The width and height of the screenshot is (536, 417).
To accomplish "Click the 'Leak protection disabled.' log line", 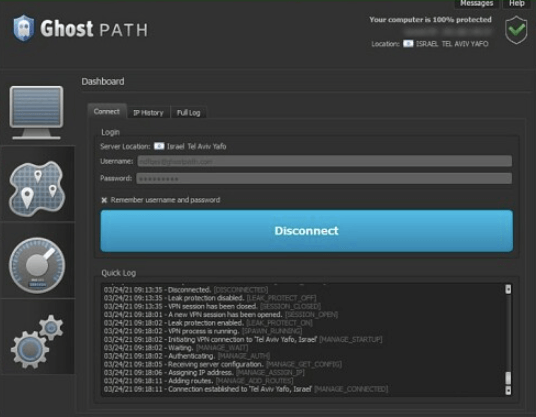I will pyautogui.click(x=210, y=298).
